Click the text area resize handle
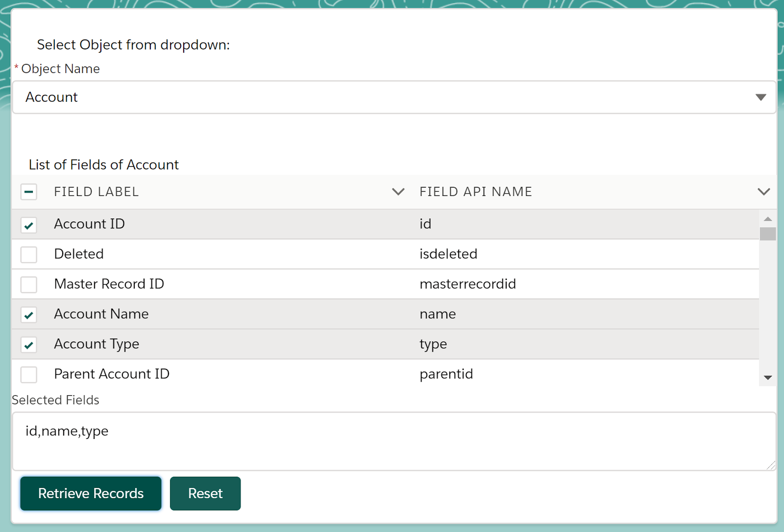This screenshot has width=784, height=532. (x=771, y=465)
